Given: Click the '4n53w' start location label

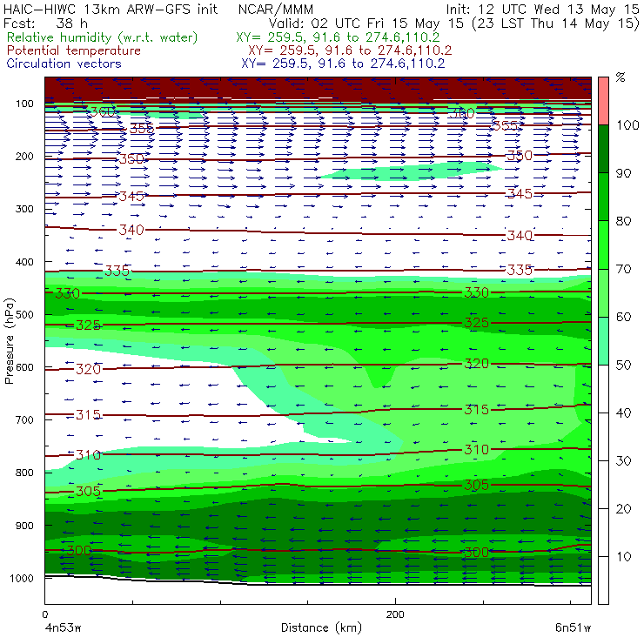Looking at the screenshot, I should point(63,627).
